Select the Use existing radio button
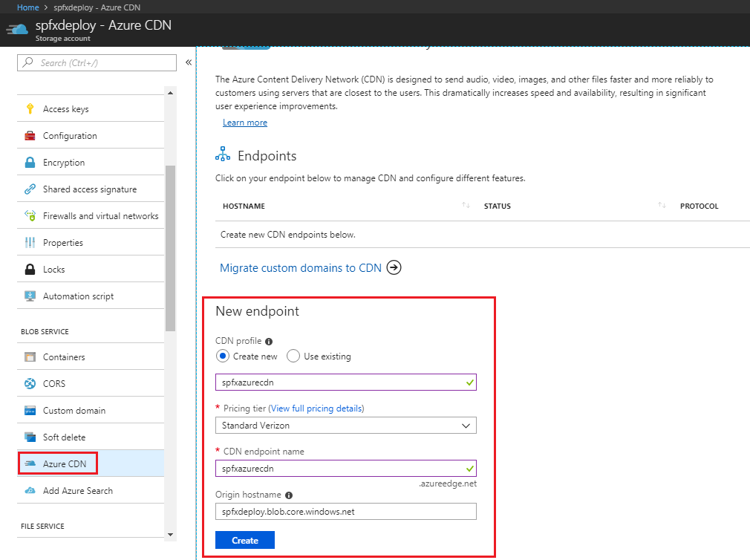 coord(293,356)
